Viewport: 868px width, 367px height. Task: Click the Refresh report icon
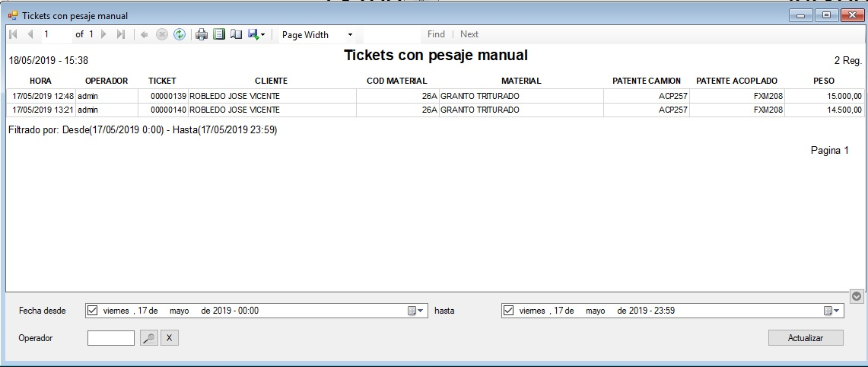click(180, 34)
